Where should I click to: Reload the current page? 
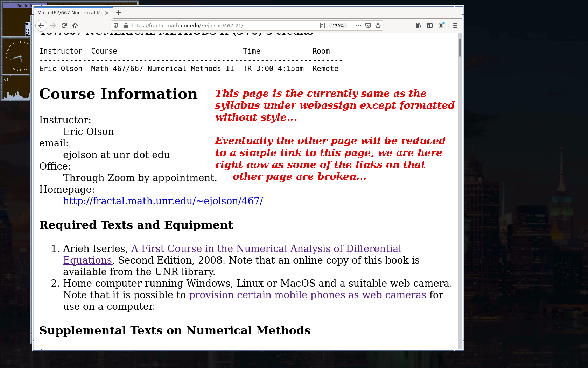(x=64, y=25)
